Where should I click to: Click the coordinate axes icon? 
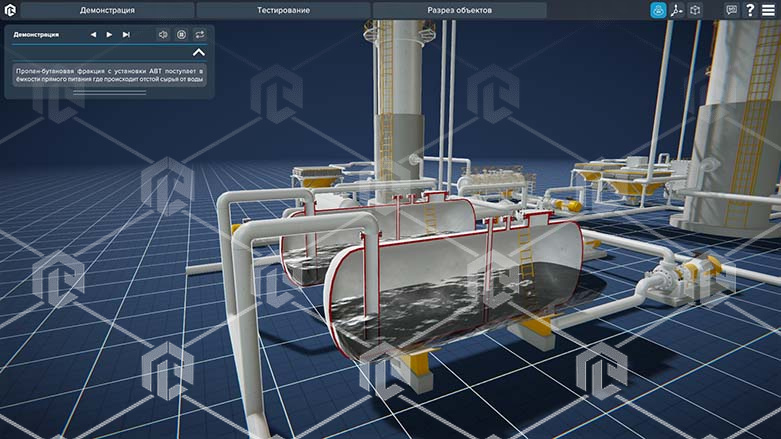[676, 10]
